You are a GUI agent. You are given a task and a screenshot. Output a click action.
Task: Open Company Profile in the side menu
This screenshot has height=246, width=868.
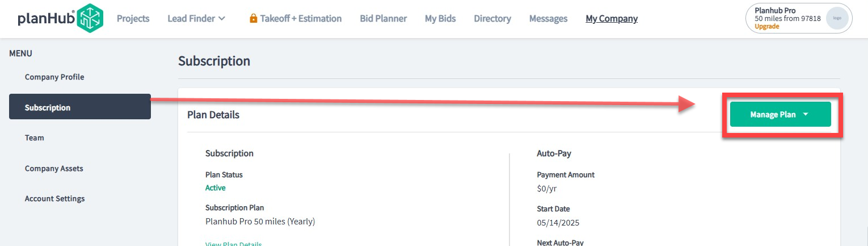pyautogui.click(x=54, y=77)
